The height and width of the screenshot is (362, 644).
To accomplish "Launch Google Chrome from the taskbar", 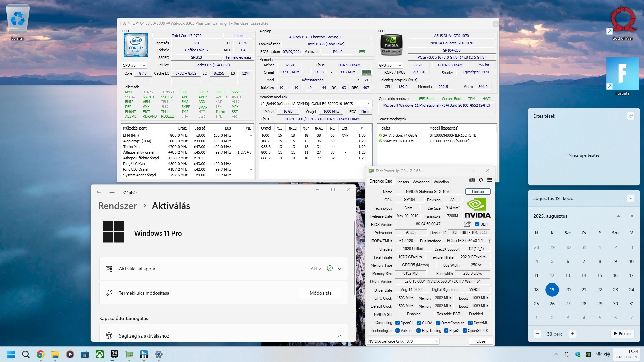I will pyautogui.click(x=41, y=354).
